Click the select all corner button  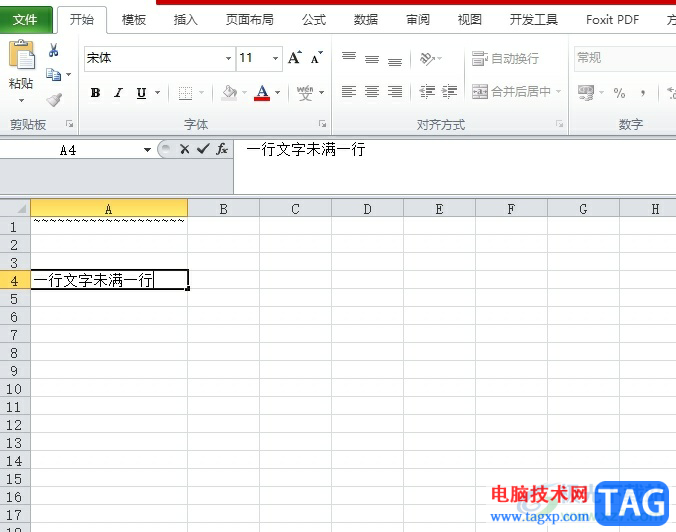click(x=16, y=209)
